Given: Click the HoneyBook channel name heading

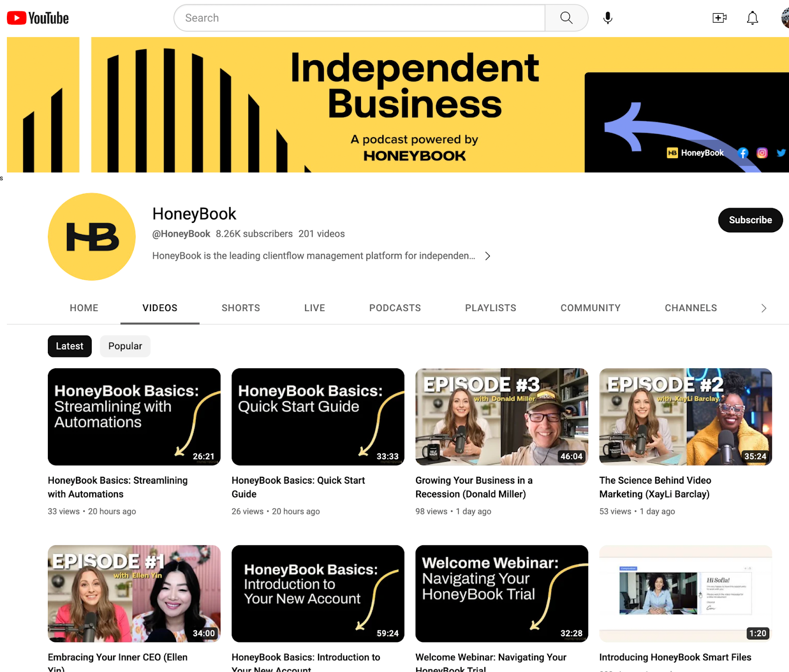Looking at the screenshot, I should (194, 214).
